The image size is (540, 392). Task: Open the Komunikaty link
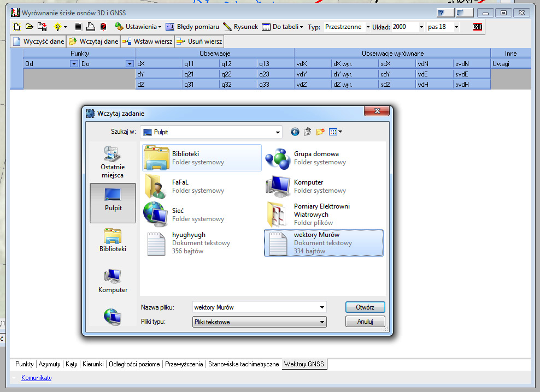tap(37, 378)
